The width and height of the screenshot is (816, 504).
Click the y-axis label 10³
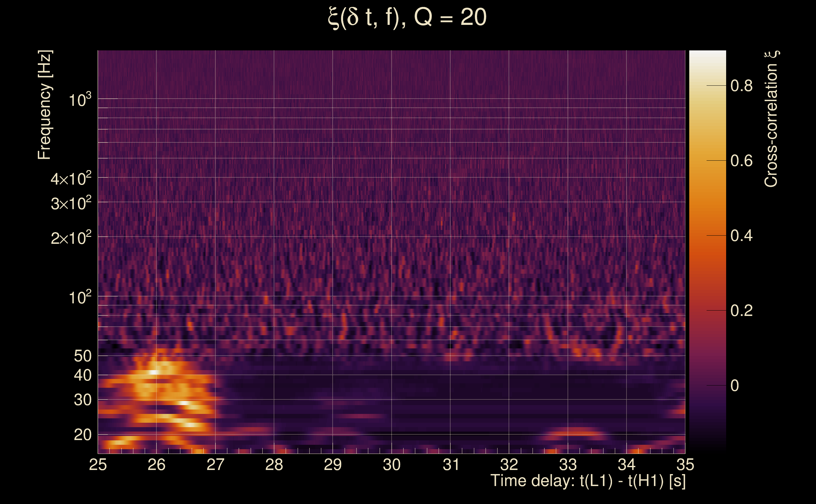pyautogui.click(x=80, y=99)
